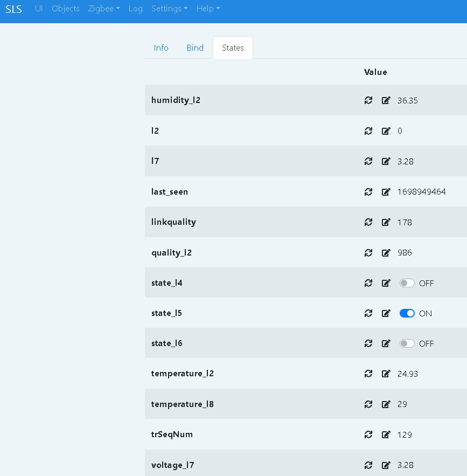Open the Help dropdown menu
Image resolution: width=467 pixels, height=476 pixels.
click(x=208, y=9)
